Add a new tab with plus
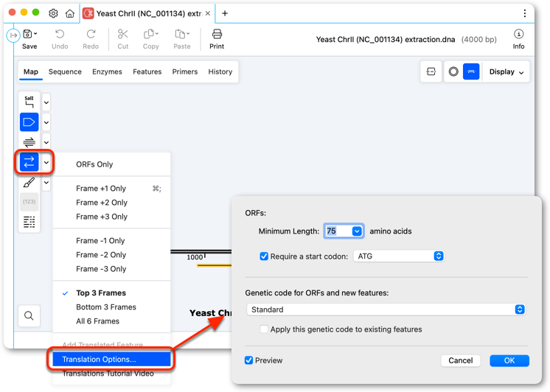 225,13
